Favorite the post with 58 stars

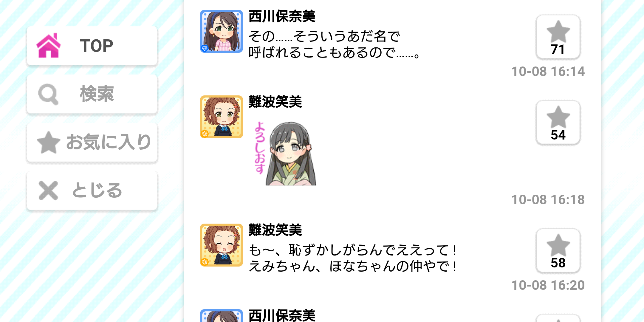click(558, 251)
